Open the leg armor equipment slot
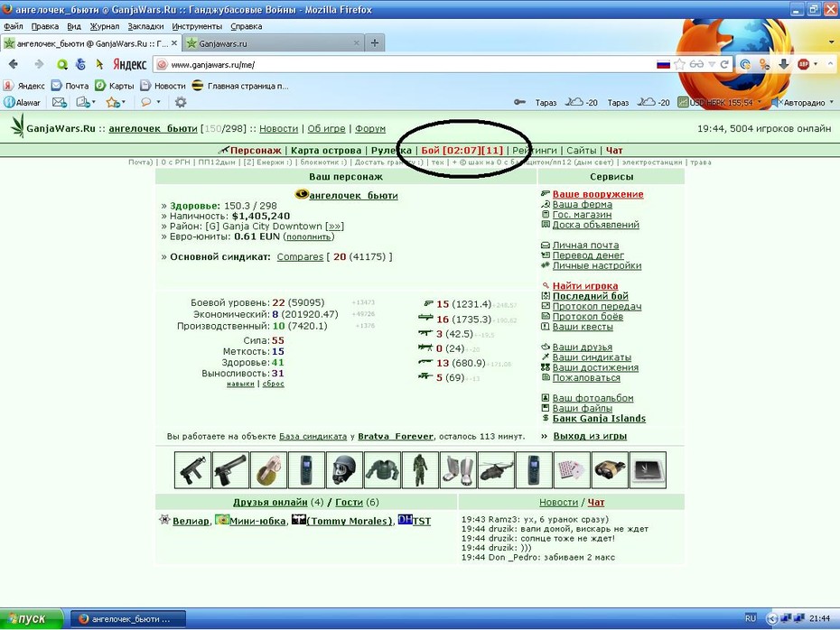 click(458, 470)
